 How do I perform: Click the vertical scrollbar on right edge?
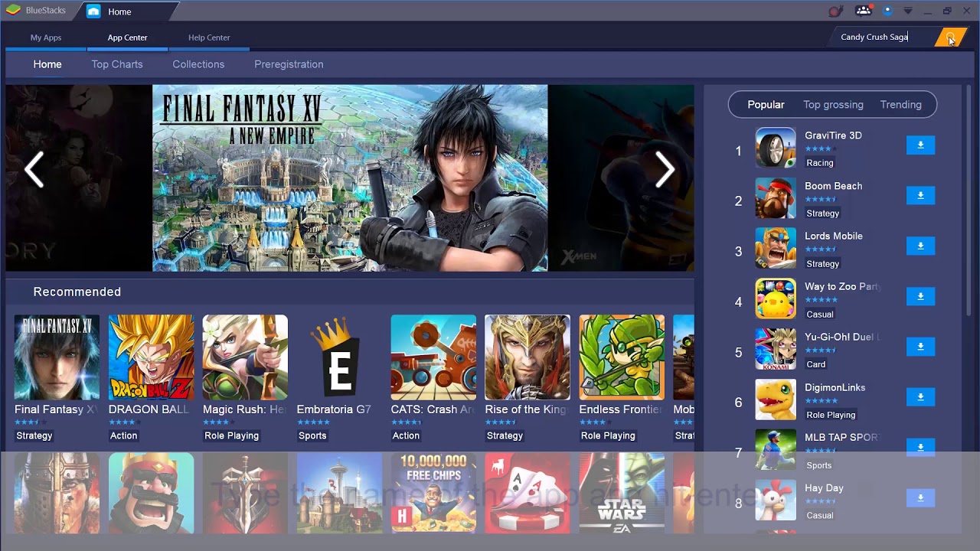[x=969, y=199]
